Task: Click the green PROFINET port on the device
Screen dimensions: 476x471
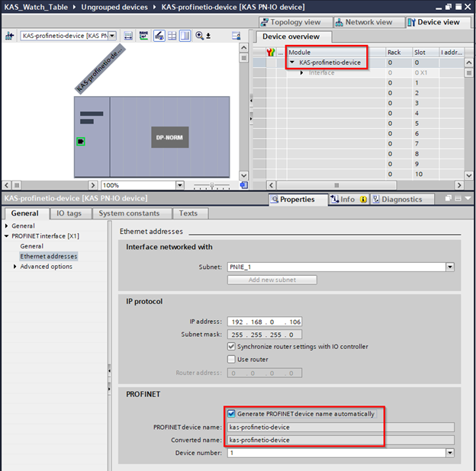Action: click(80, 141)
